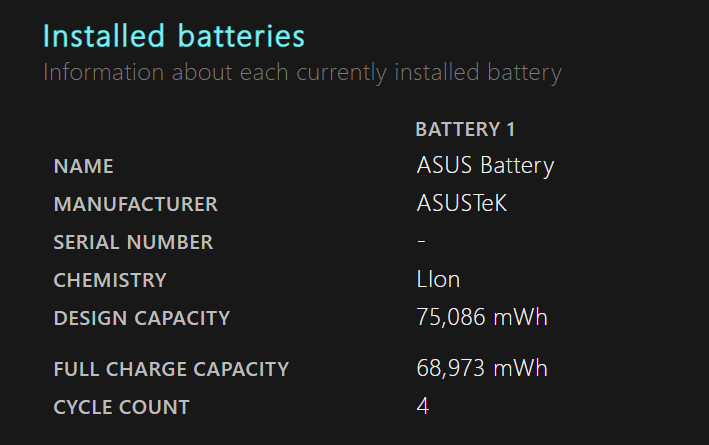This screenshot has width=709, height=445.
Task: Click the MANUFACTURER row label
Action: click(136, 204)
